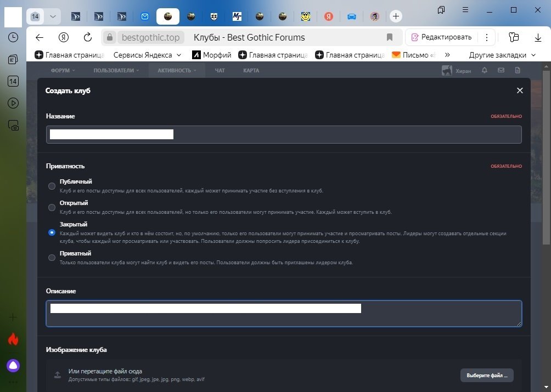Click the browser reload page icon

pos(88,37)
